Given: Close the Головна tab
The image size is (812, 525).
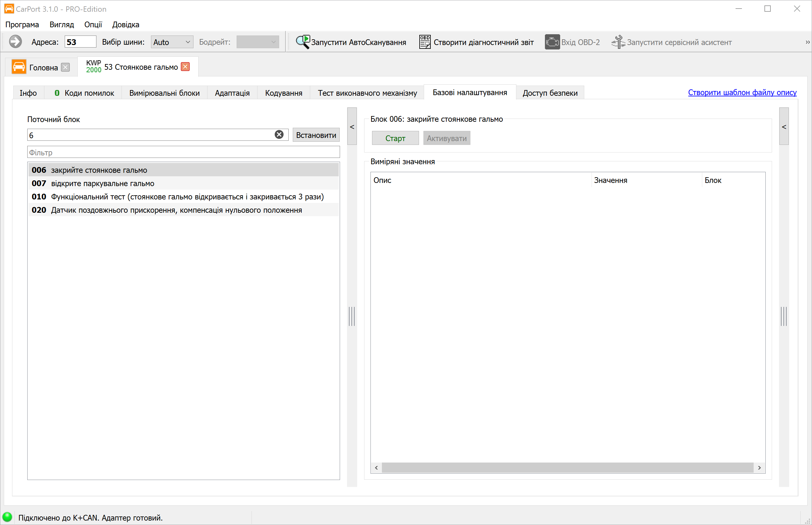Looking at the screenshot, I should pyautogui.click(x=65, y=67).
